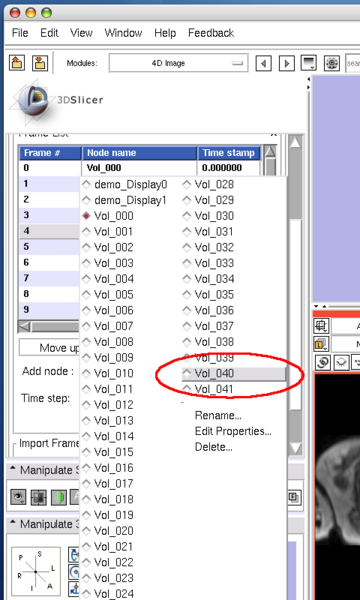The width and height of the screenshot is (360, 600).
Task: Go to the next module with right arrow
Action: tap(286, 63)
